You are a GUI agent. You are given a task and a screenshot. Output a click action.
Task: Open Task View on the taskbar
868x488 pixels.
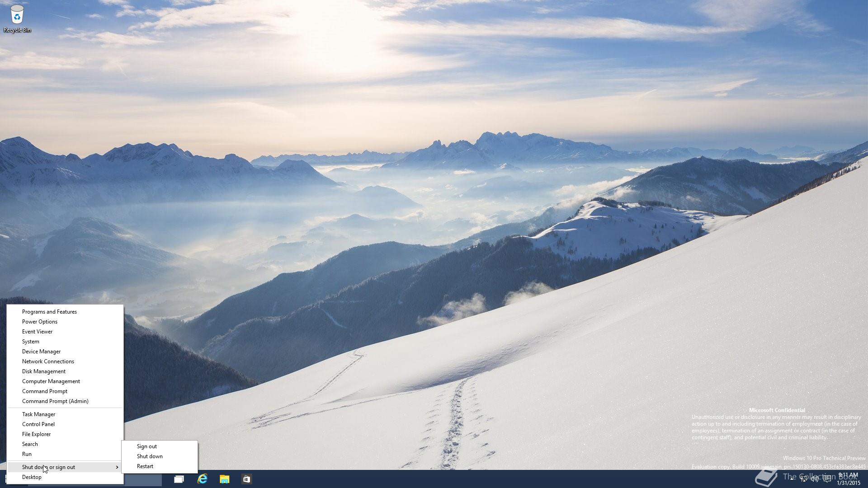point(179,479)
